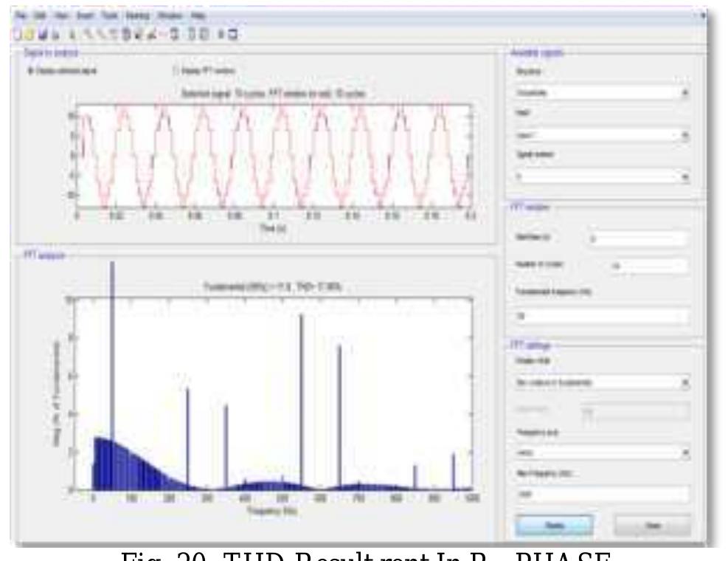This screenshot has width=728, height=561.
Task: Click the Close button
Action: [652, 526]
